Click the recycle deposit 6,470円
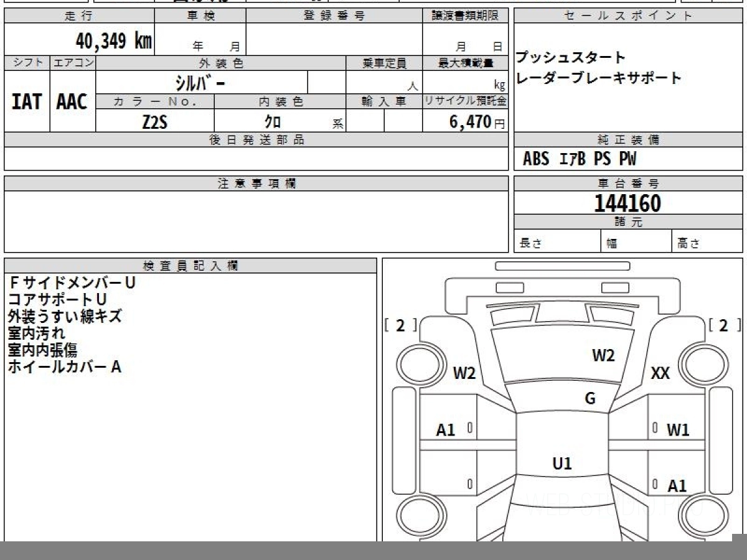747x560 pixels. [477, 121]
